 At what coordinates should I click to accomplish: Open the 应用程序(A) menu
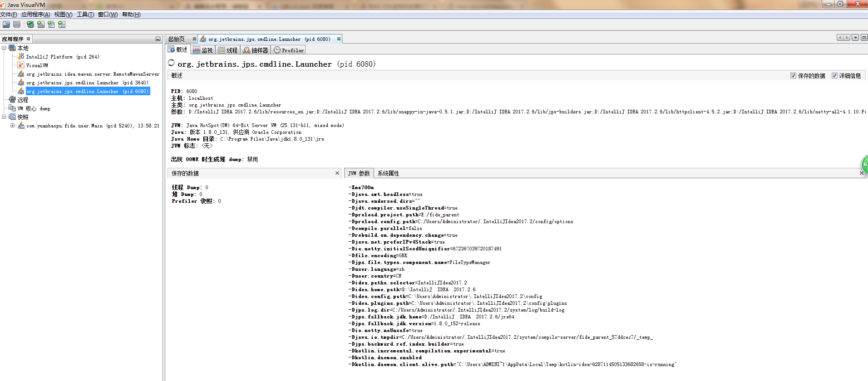(x=36, y=15)
